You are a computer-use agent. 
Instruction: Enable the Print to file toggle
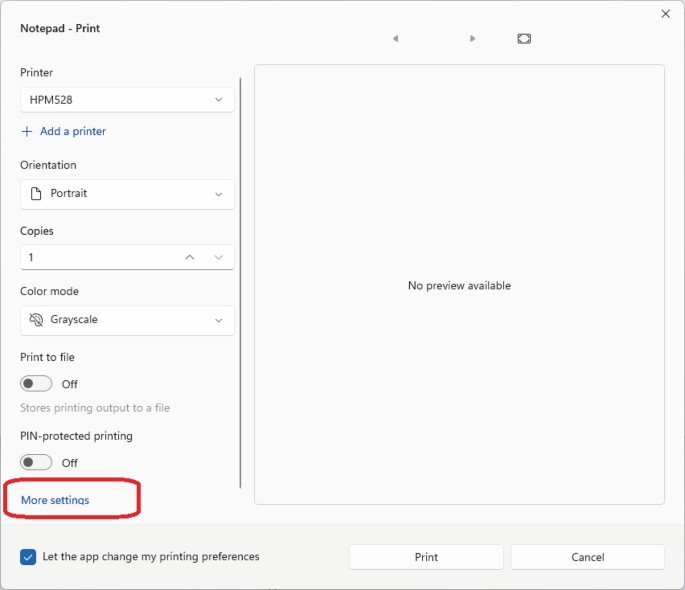click(x=36, y=384)
